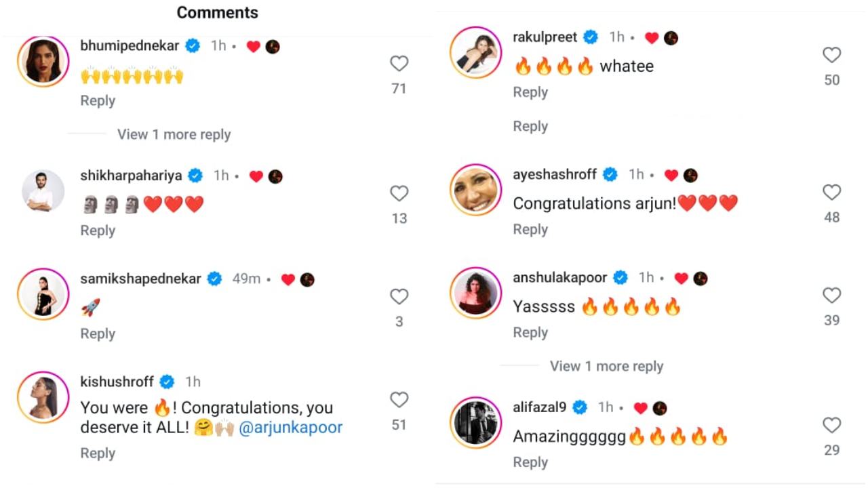
Task: Open alifazal9's profile avatar
Action: (476, 423)
